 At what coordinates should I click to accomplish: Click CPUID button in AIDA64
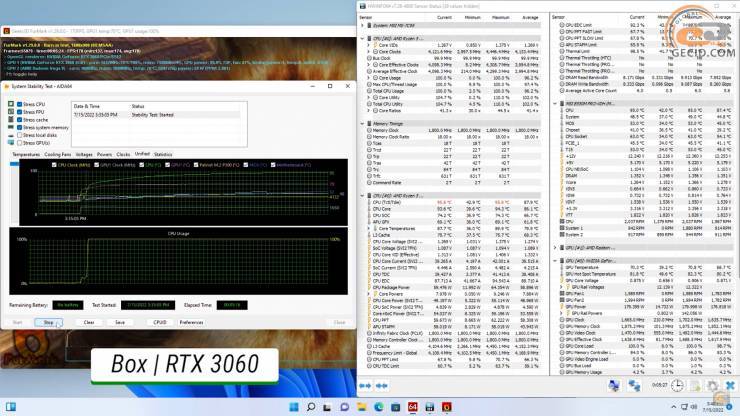click(x=160, y=323)
